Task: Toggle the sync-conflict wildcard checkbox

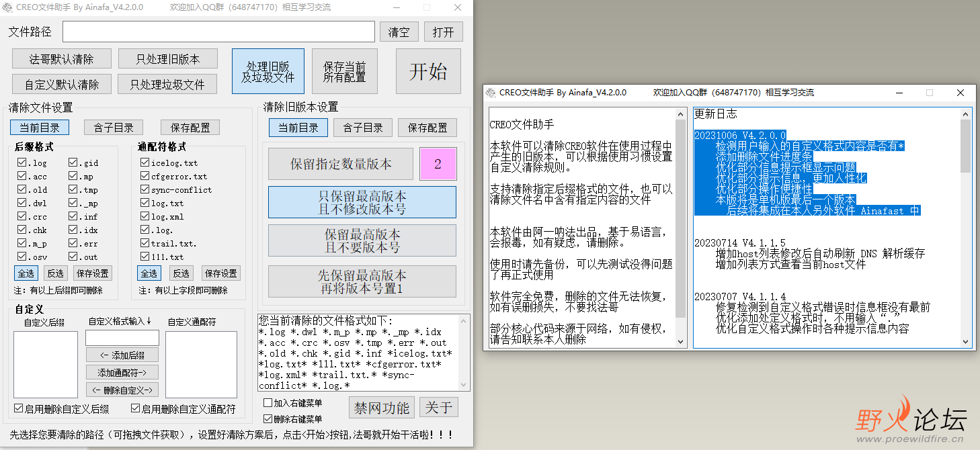Action: coord(145,189)
